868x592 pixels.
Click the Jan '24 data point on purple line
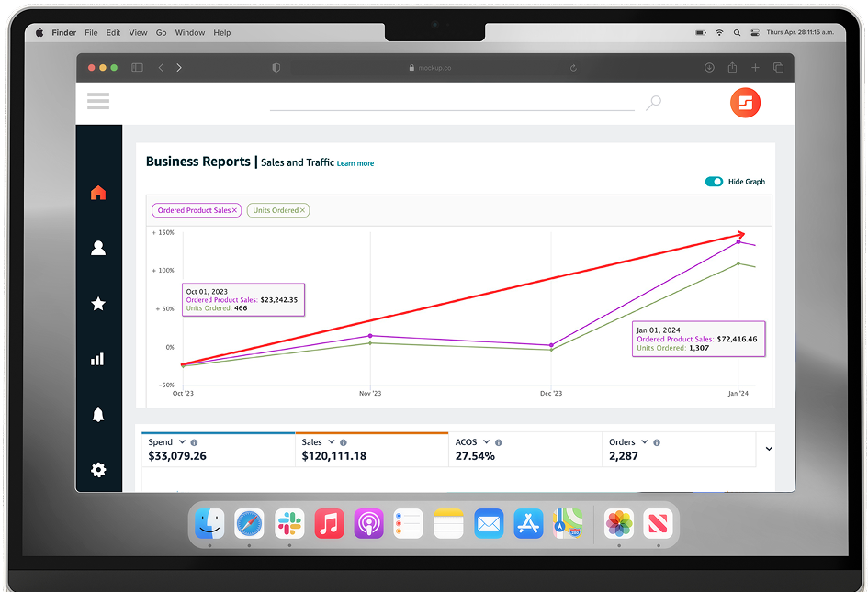click(738, 242)
